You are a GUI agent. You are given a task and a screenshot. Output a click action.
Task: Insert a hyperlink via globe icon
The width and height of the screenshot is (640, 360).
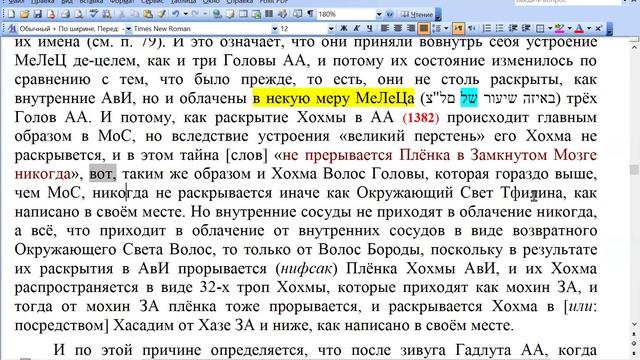click(x=217, y=14)
